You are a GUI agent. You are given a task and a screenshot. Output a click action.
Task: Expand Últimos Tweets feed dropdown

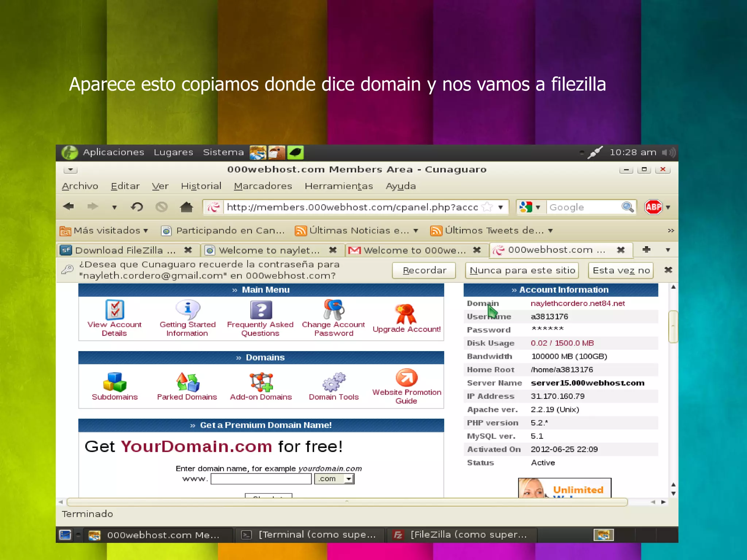point(550,230)
